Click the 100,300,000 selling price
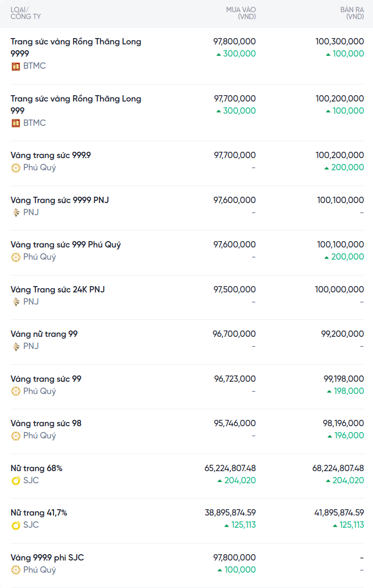 tap(339, 41)
